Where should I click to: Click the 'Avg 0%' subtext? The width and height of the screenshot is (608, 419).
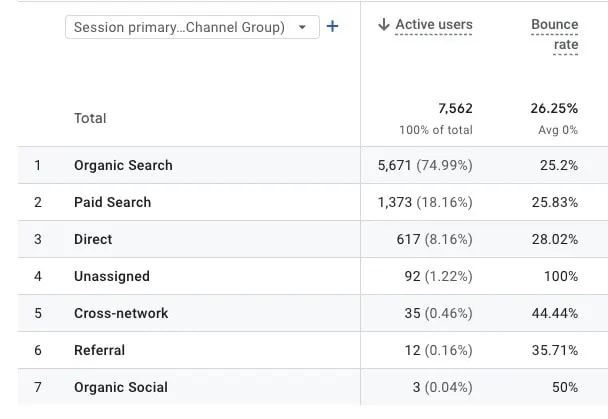(x=558, y=130)
